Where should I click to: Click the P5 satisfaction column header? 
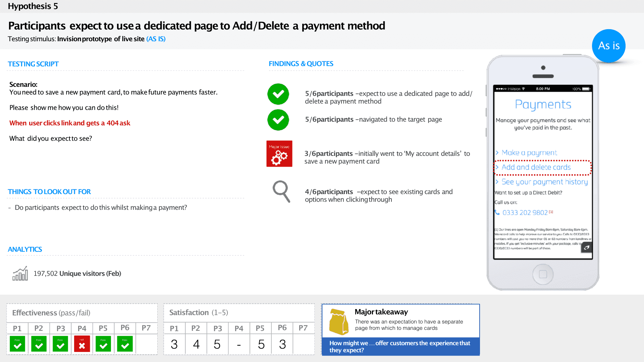(260, 328)
